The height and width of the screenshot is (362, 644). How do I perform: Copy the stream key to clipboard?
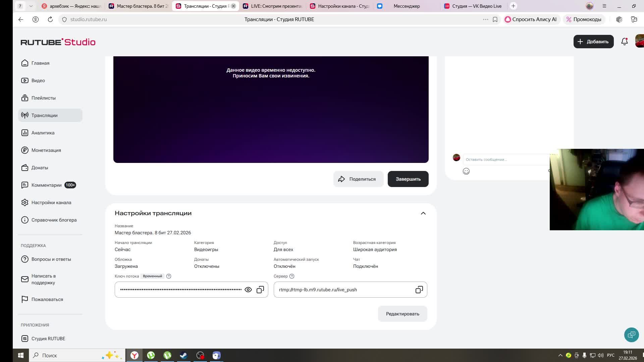point(260,290)
